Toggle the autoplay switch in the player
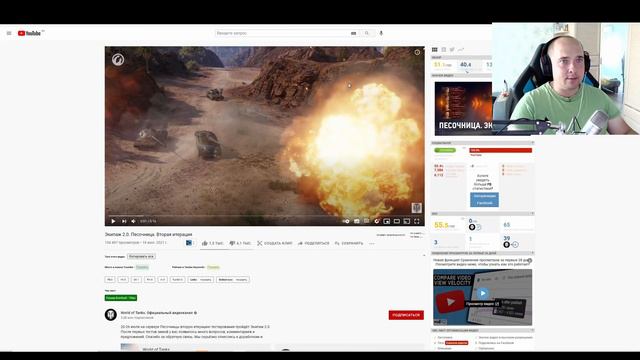Viewport: 640px width, 360px height. (x=346, y=221)
